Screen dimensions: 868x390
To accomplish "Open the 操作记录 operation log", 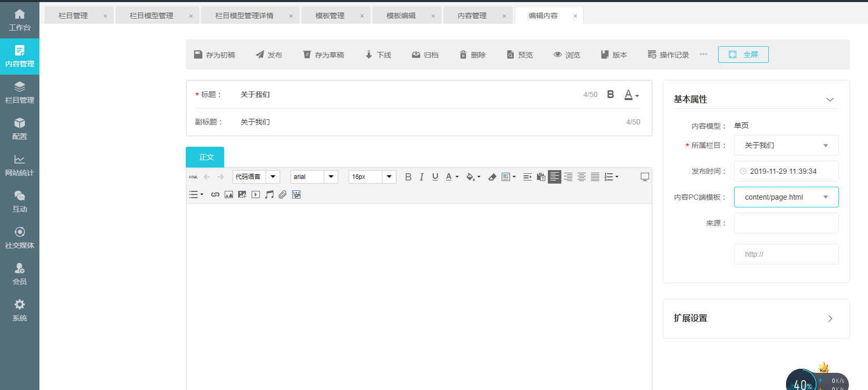I will click(668, 54).
